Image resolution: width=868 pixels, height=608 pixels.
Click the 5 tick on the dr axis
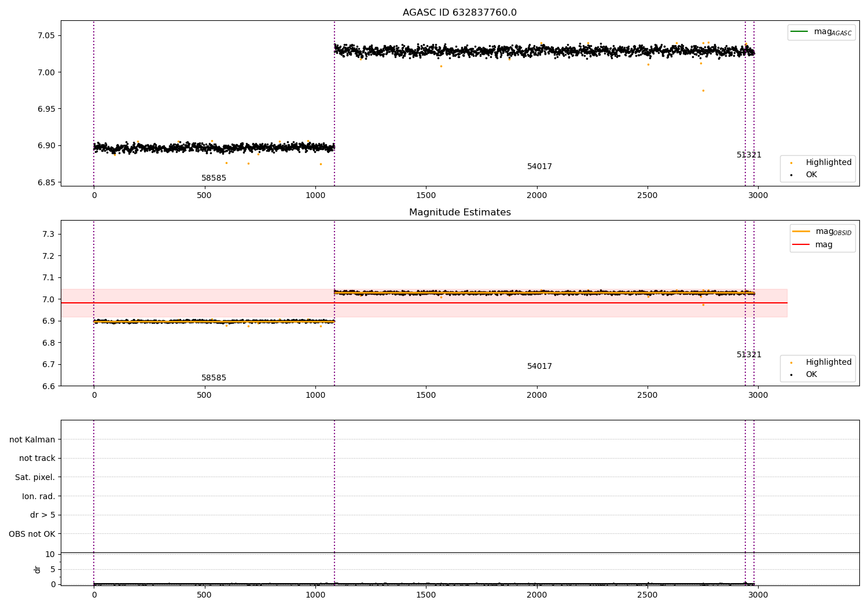[53, 570]
